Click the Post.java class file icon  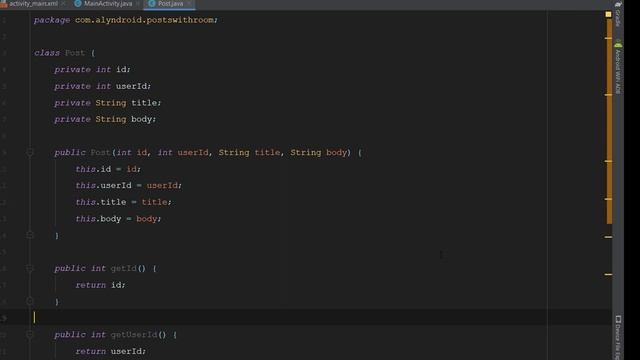tap(152, 4)
